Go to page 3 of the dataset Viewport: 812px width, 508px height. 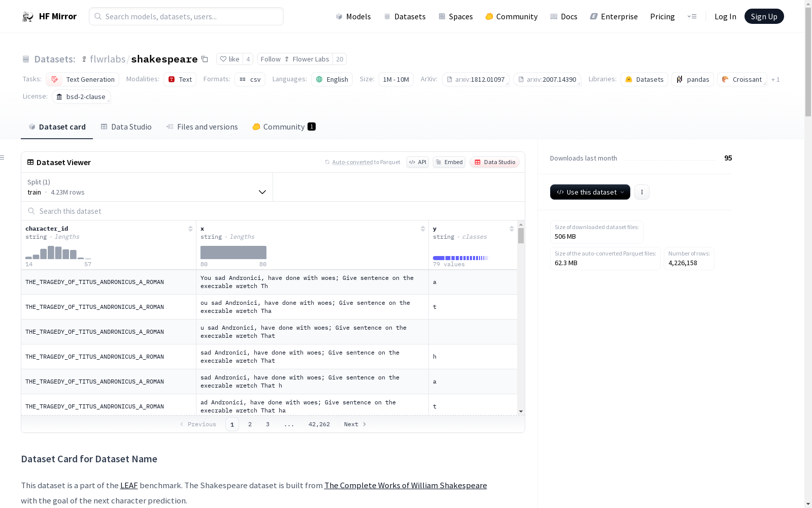point(267,424)
